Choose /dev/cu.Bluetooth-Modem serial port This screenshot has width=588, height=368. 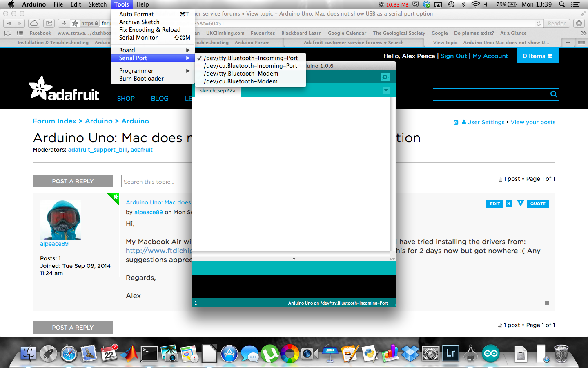(x=250, y=81)
